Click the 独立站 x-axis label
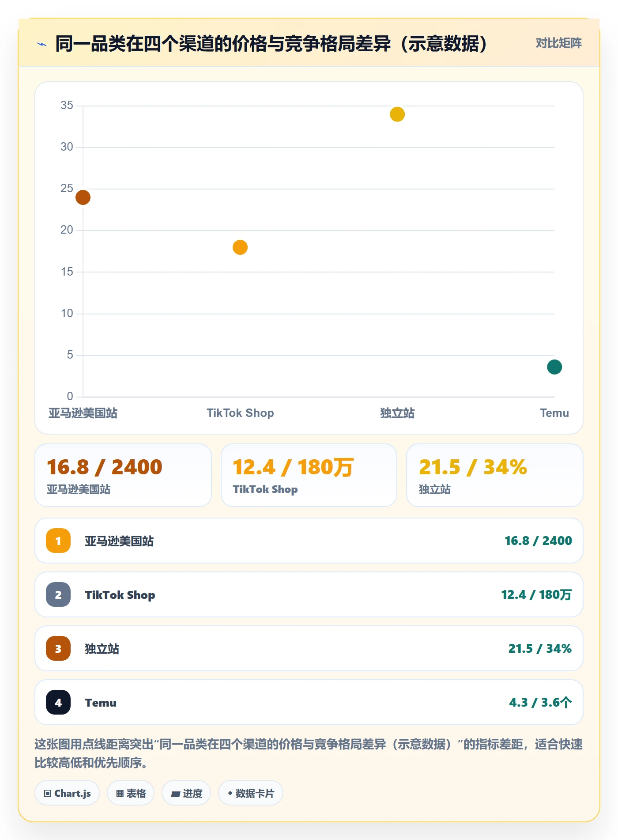Screen dimensions: 618x840 pos(397,413)
